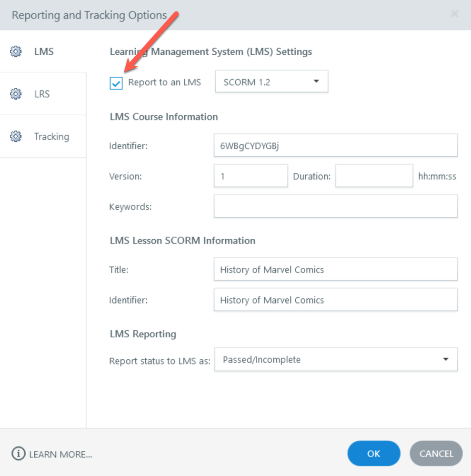Screen dimensions: 471x476
Task: Close the Reporting and Tracking Options dialog
Action: (x=454, y=14)
